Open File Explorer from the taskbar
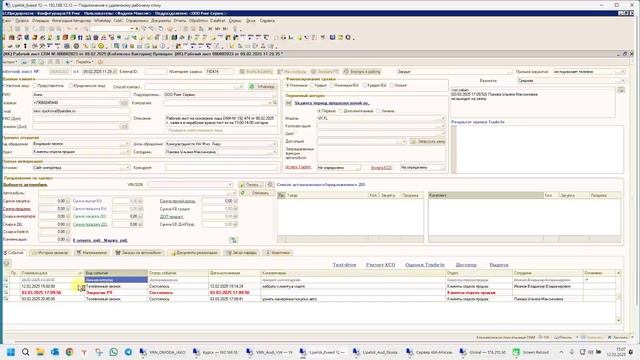 [x=40, y=352]
